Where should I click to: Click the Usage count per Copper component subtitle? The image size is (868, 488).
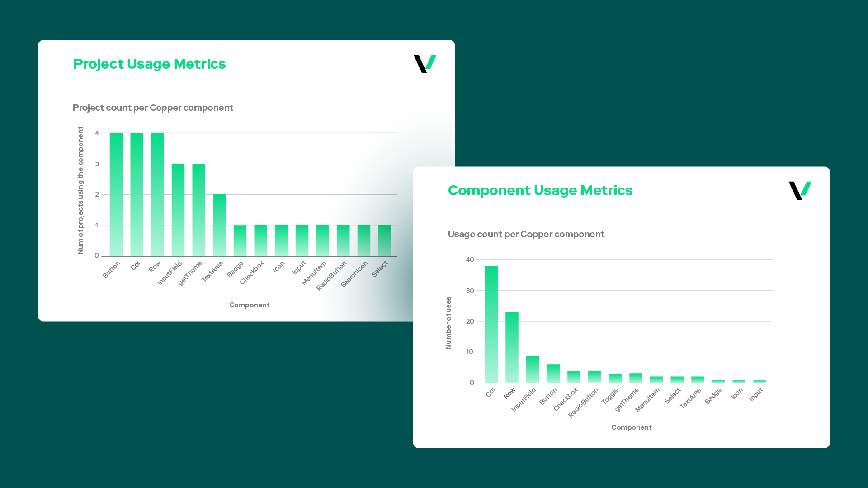[x=526, y=234]
